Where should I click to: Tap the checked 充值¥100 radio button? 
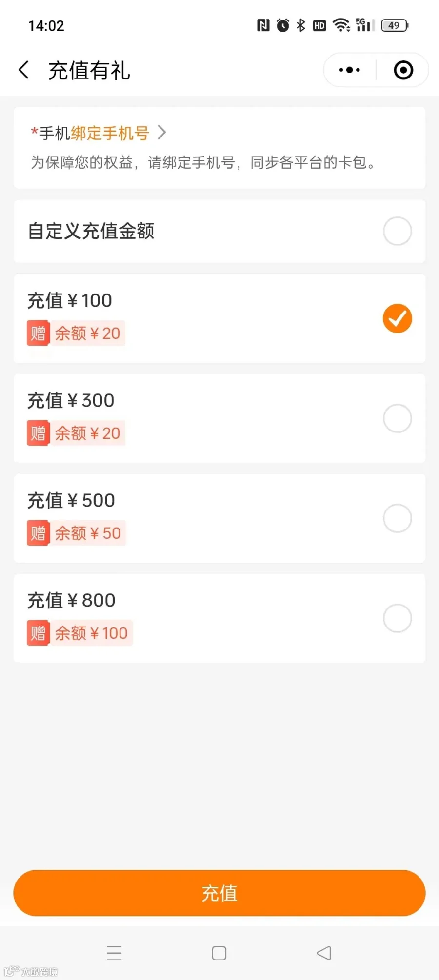pyautogui.click(x=397, y=318)
